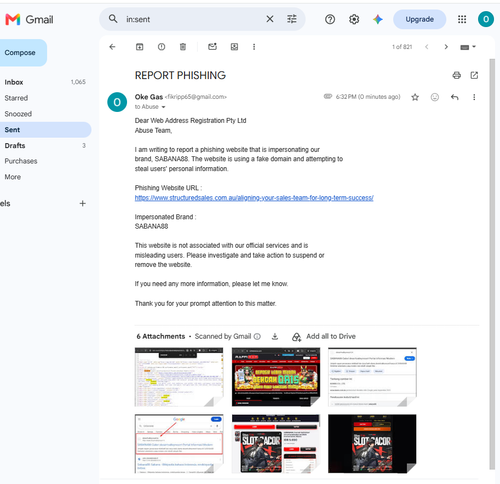Open the Google account avatar
Image resolution: width=500 pixels, height=484 pixels.
click(x=486, y=19)
